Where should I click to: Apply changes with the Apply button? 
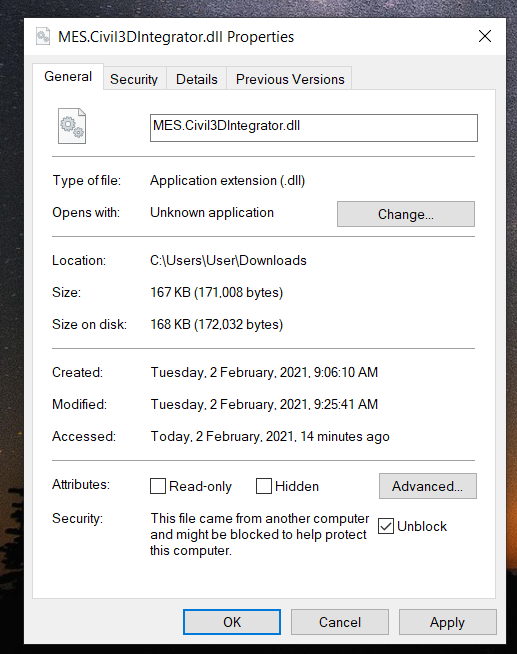pos(447,622)
